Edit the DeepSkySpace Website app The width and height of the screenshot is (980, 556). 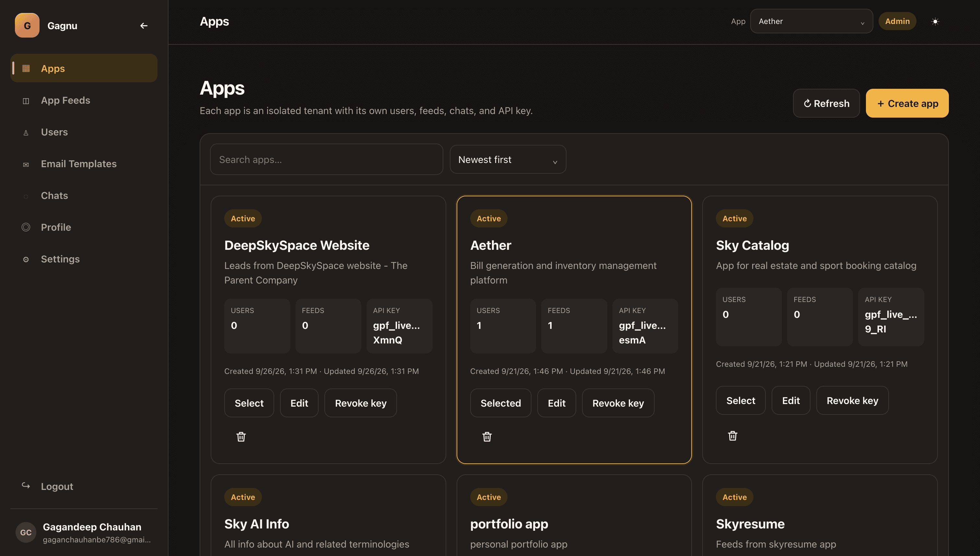(x=299, y=403)
